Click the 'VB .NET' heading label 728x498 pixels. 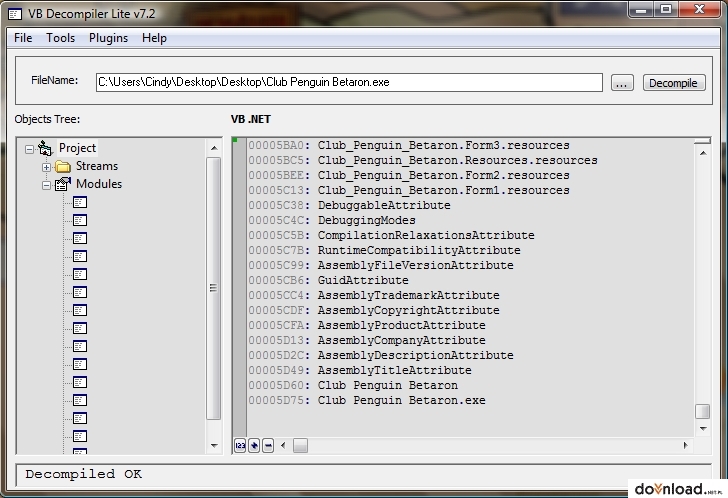coord(251,119)
